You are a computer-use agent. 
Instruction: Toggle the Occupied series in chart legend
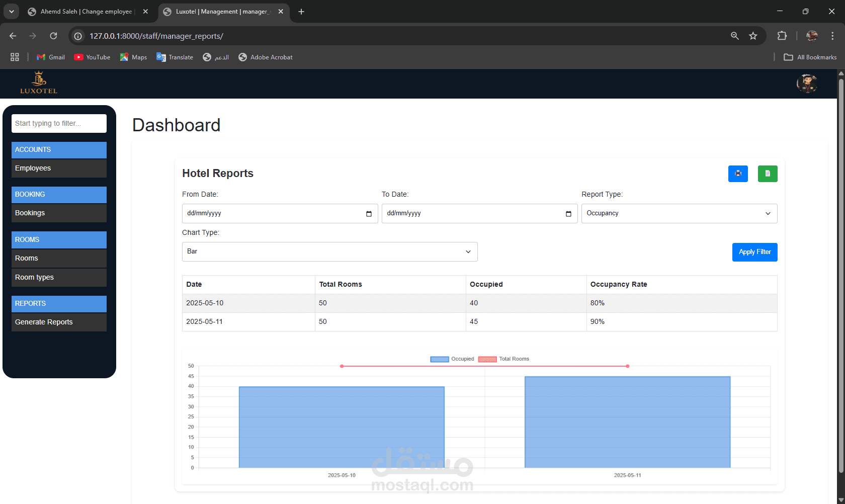[452, 359]
